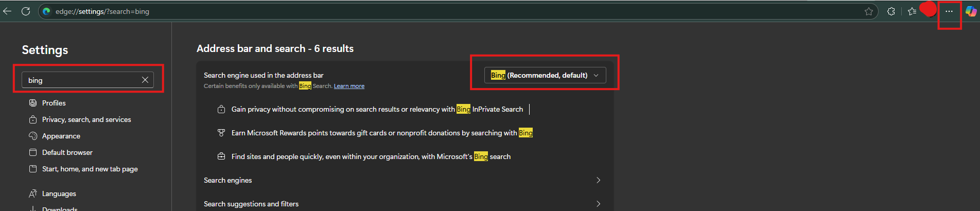Open the Profiles settings section

coord(54,103)
